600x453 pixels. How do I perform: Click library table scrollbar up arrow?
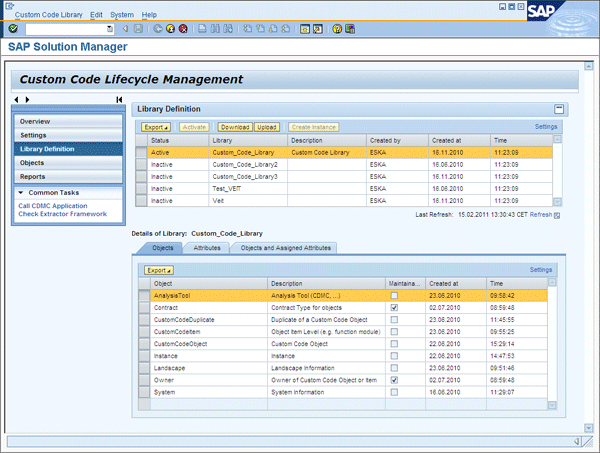pos(558,139)
